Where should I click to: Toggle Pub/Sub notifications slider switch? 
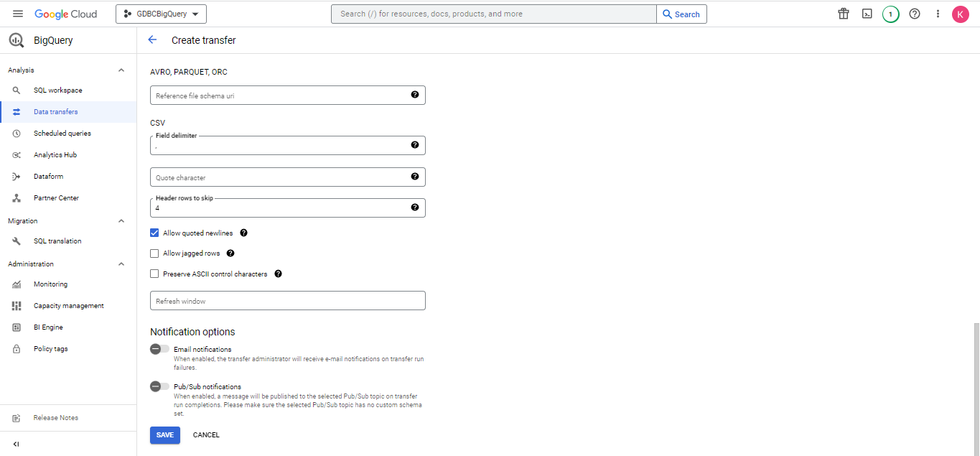(x=159, y=386)
